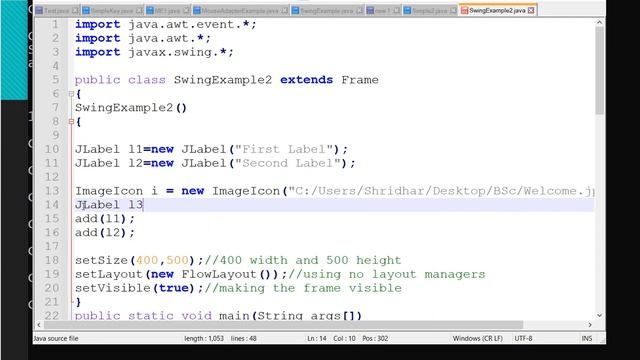This screenshot has height=360, width=640.
Task: Click 'length : 1,053' in the status bar
Action: click(x=204, y=338)
